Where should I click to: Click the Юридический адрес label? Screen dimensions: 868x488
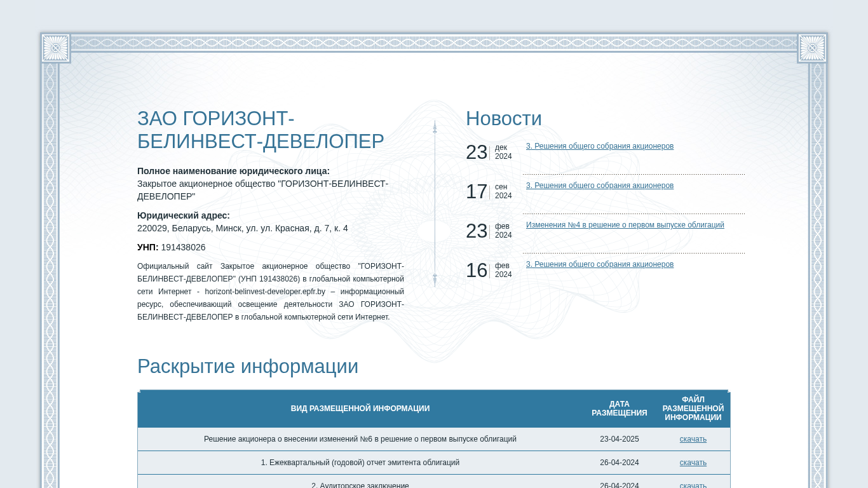184,215
